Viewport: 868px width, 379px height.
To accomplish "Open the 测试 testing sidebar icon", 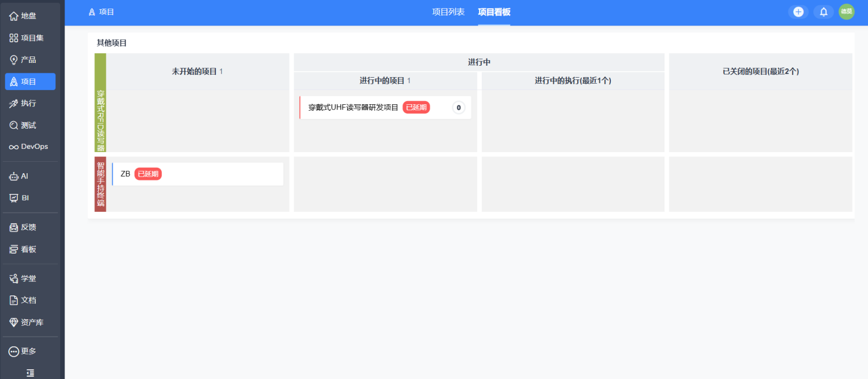I will pos(14,125).
